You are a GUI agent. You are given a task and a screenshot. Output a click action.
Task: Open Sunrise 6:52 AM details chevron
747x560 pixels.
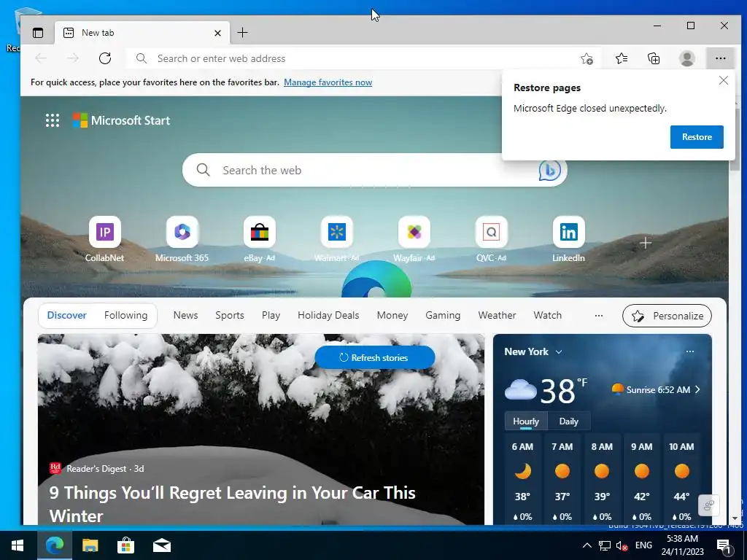click(x=697, y=389)
